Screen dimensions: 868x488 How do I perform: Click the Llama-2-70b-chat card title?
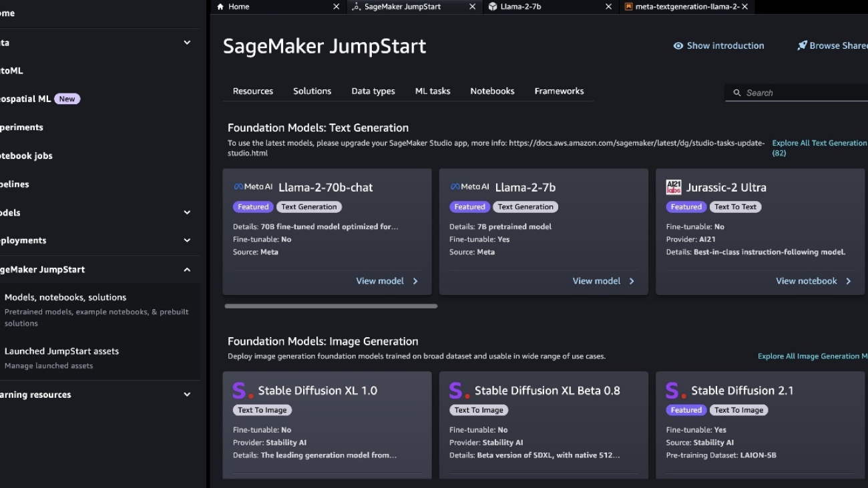326,188
